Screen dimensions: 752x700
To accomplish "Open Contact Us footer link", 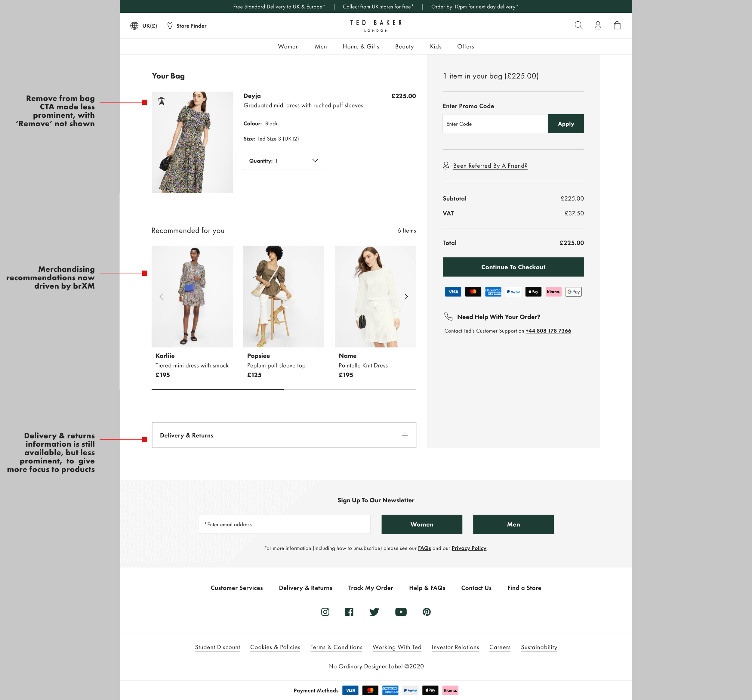I will pyautogui.click(x=476, y=588).
